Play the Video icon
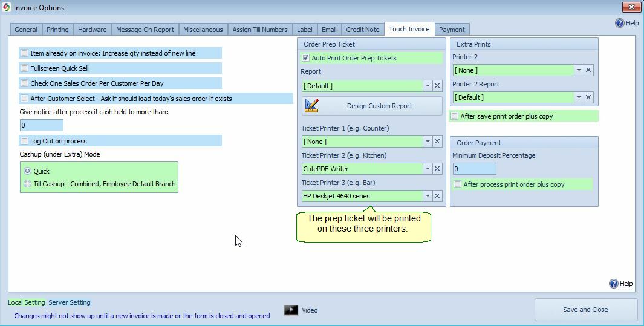The image size is (644, 326). [x=291, y=310]
